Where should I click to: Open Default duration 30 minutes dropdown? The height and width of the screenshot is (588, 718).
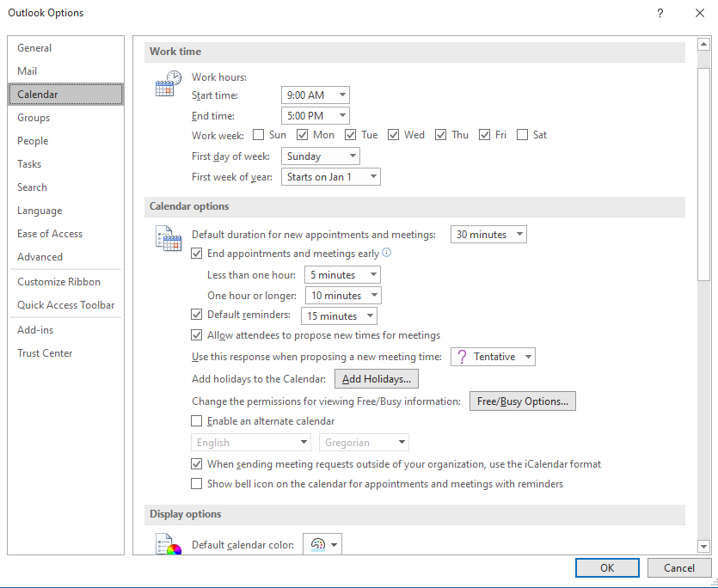click(488, 235)
